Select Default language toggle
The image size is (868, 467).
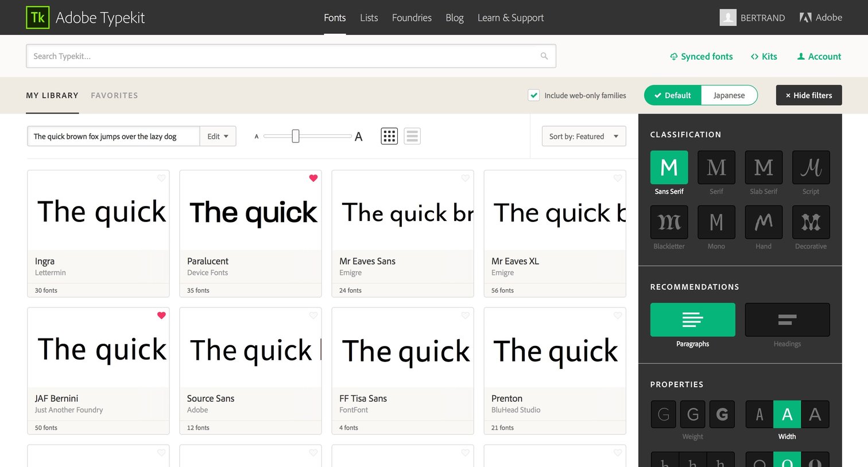tap(673, 95)
